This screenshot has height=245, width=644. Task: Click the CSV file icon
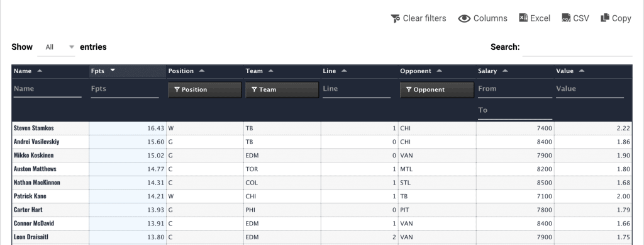(566, 18)
